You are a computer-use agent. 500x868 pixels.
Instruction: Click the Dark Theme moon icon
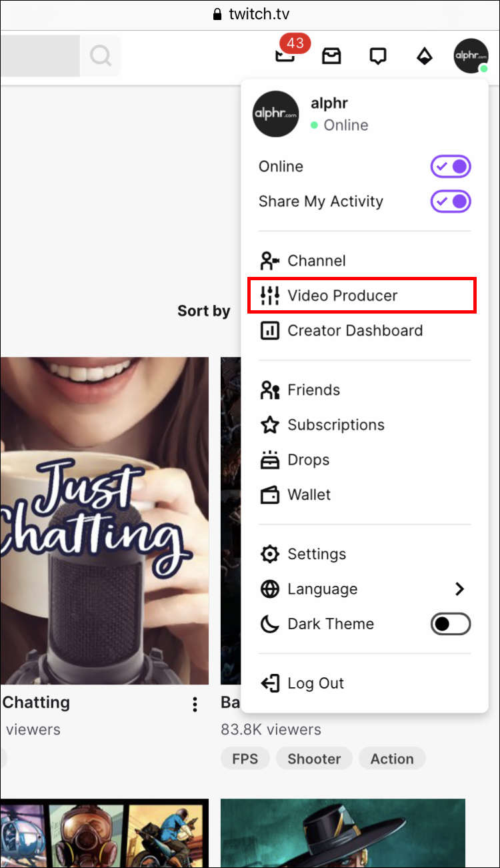point(270,624)
